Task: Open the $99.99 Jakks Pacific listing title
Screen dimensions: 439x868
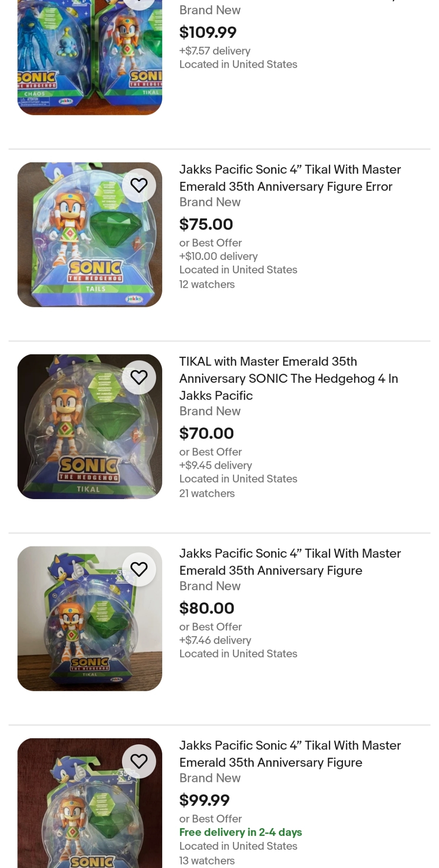Action: [290, 753]
